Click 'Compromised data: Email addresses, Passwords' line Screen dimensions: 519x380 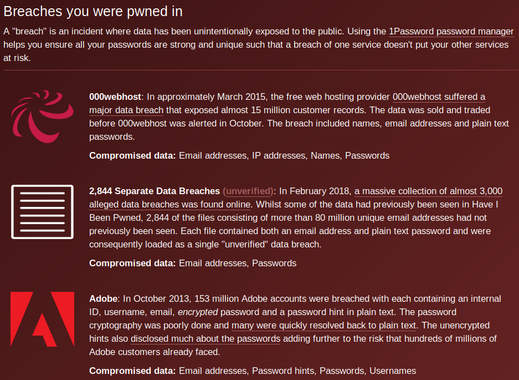[193, 263]
